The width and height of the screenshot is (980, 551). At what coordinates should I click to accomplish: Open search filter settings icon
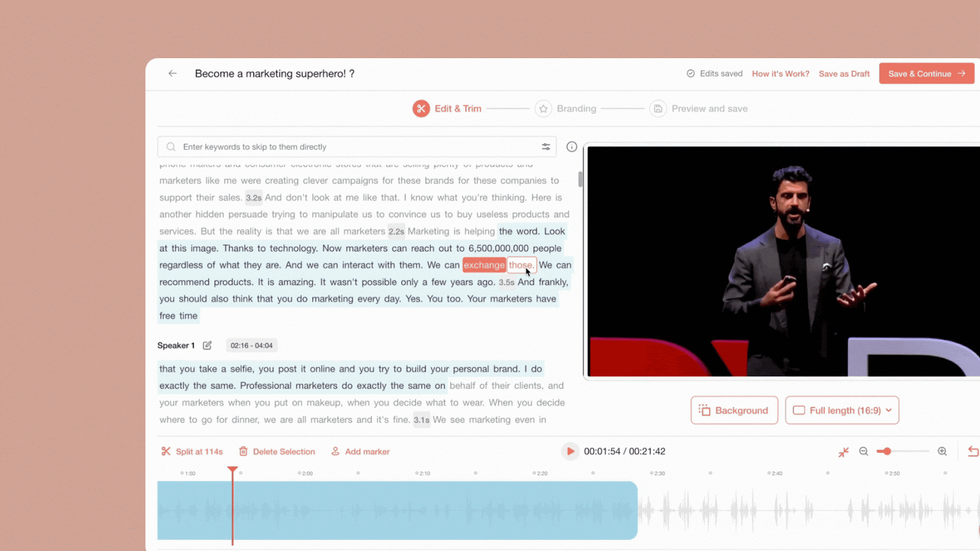[546, 147]
